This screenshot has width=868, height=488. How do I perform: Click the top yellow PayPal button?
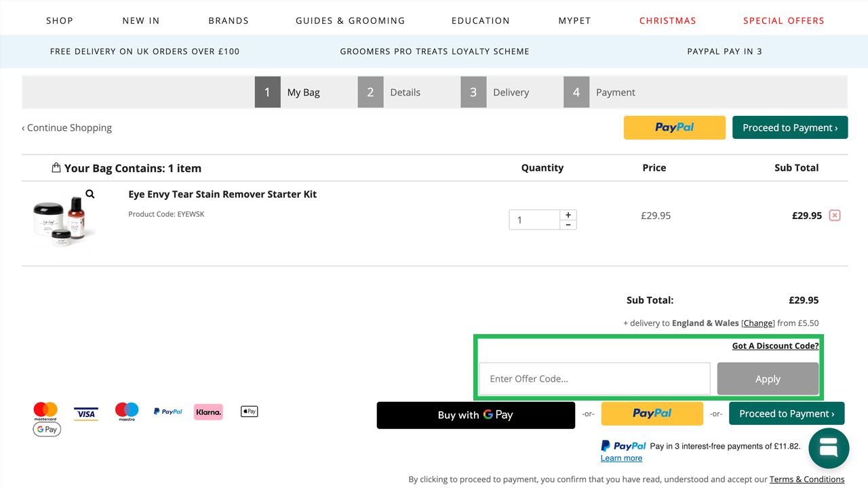coord(675,127)
